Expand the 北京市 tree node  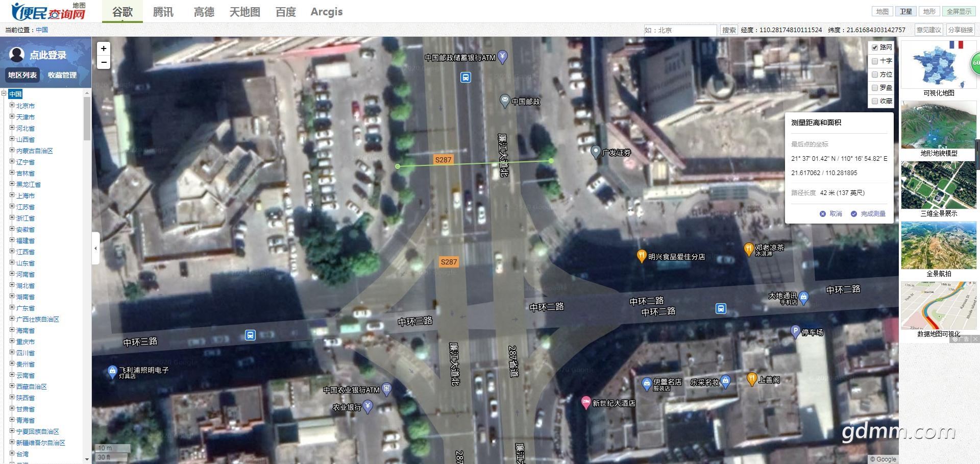[12, 105]
